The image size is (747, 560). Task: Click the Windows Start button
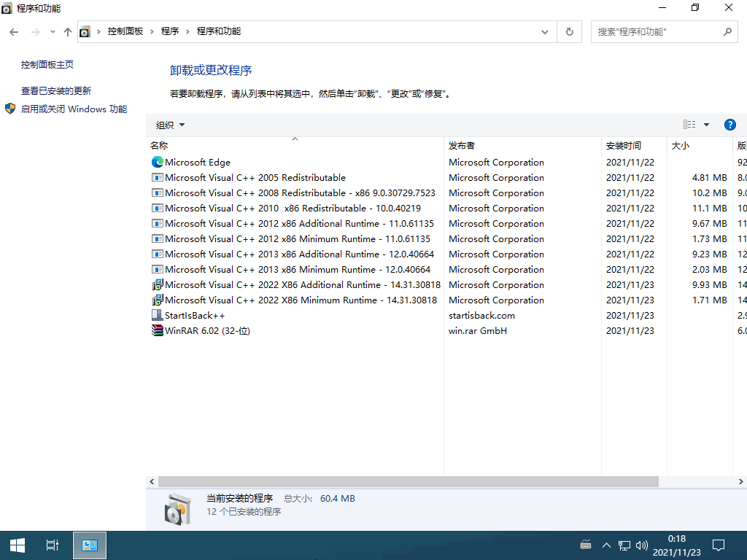(x=18, y=545)
